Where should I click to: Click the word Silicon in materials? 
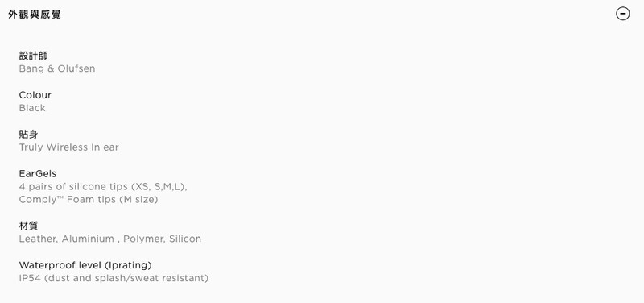point(185,239)
